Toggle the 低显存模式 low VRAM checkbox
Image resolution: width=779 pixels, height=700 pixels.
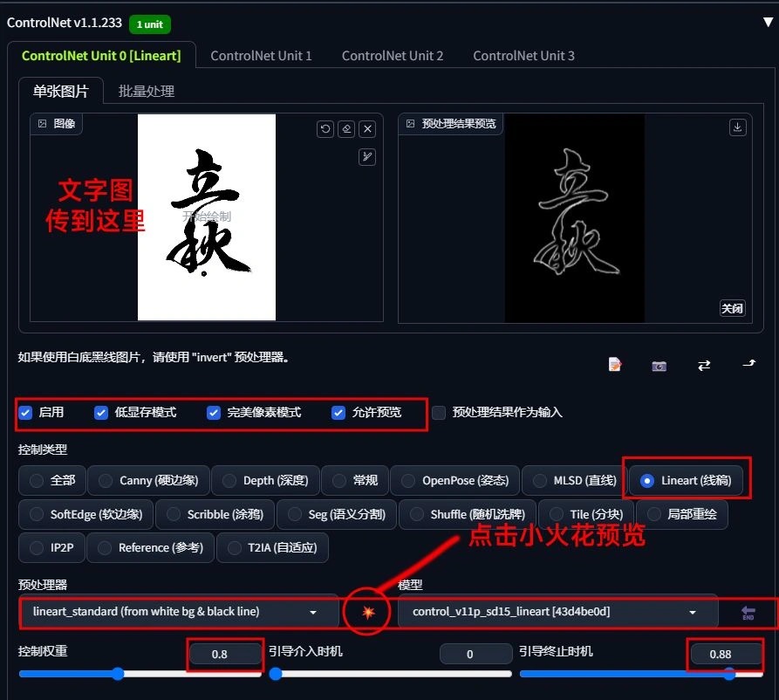(101, 413)
